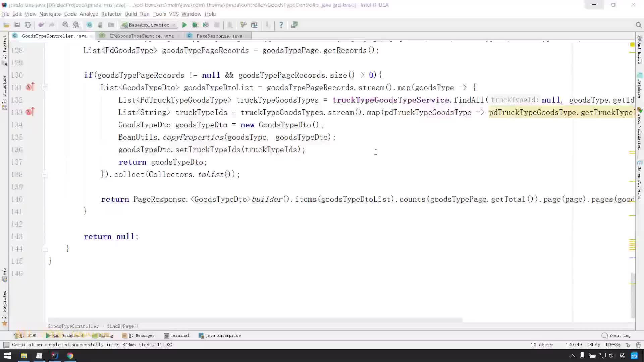Open the File menu
The image size is (644, 362).
(x=5, y=14)
